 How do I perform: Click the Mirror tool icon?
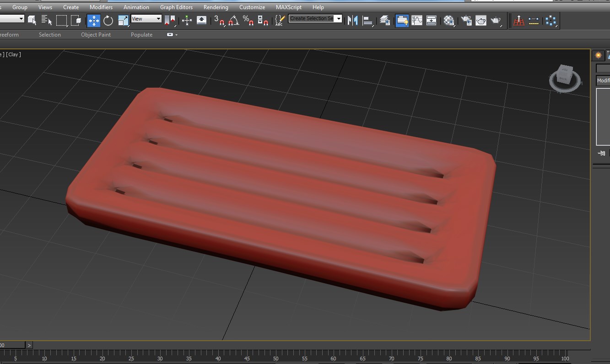[x=352, y=21]
